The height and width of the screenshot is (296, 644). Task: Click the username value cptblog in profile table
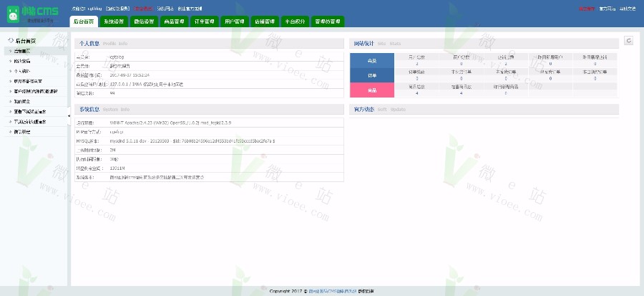pyautogui.click(x=117, y=57)
